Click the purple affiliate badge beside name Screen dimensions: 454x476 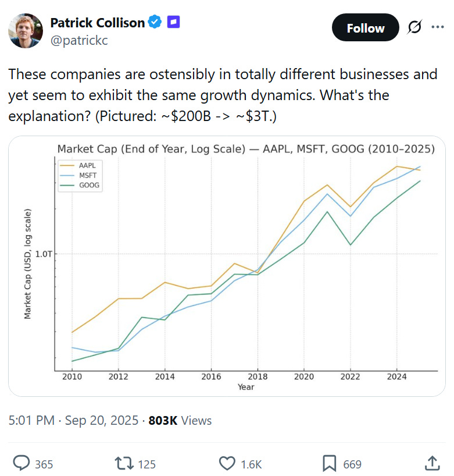[x=173, y=22]
